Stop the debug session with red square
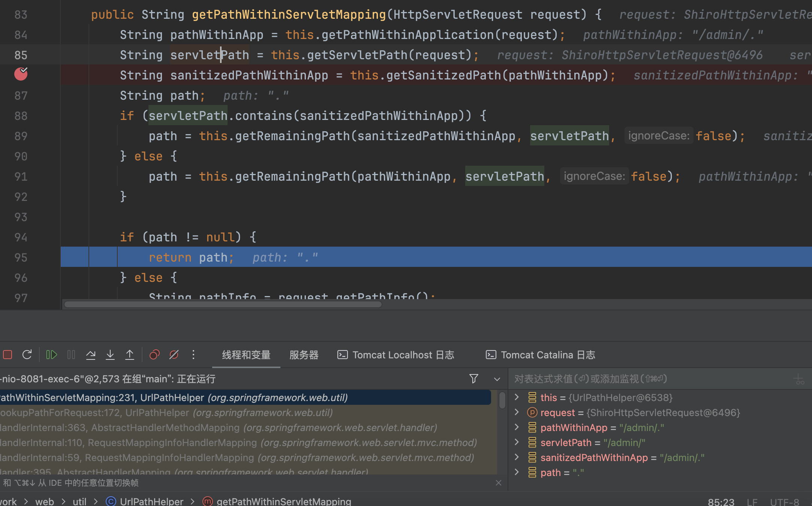Screen dimensions: 812x506 7,355
